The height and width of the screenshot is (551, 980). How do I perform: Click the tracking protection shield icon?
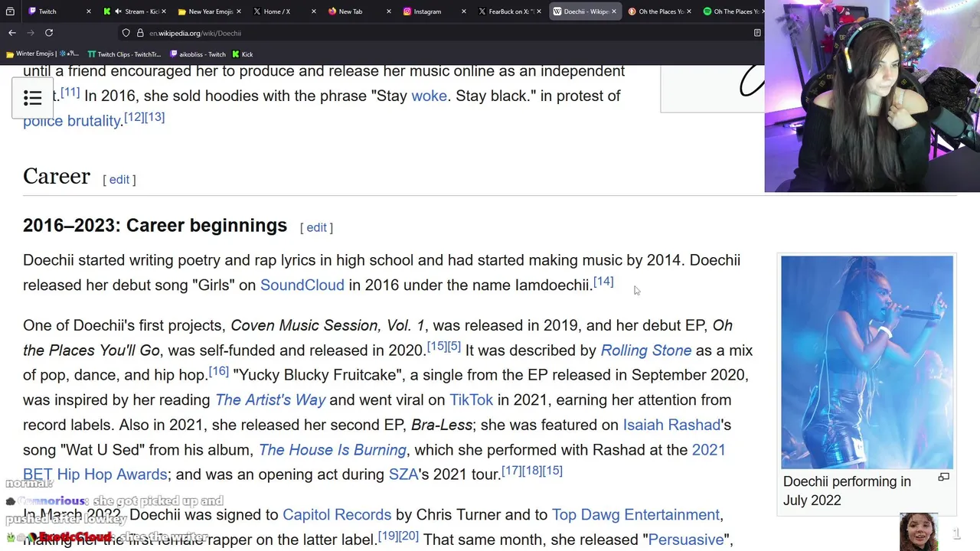point(126,33)
